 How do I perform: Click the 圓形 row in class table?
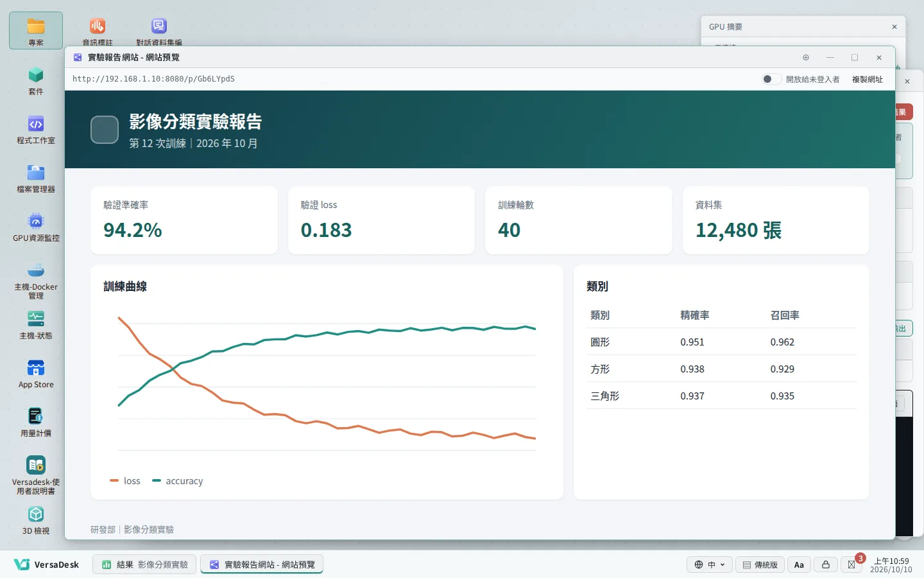[x=721, y=342]
